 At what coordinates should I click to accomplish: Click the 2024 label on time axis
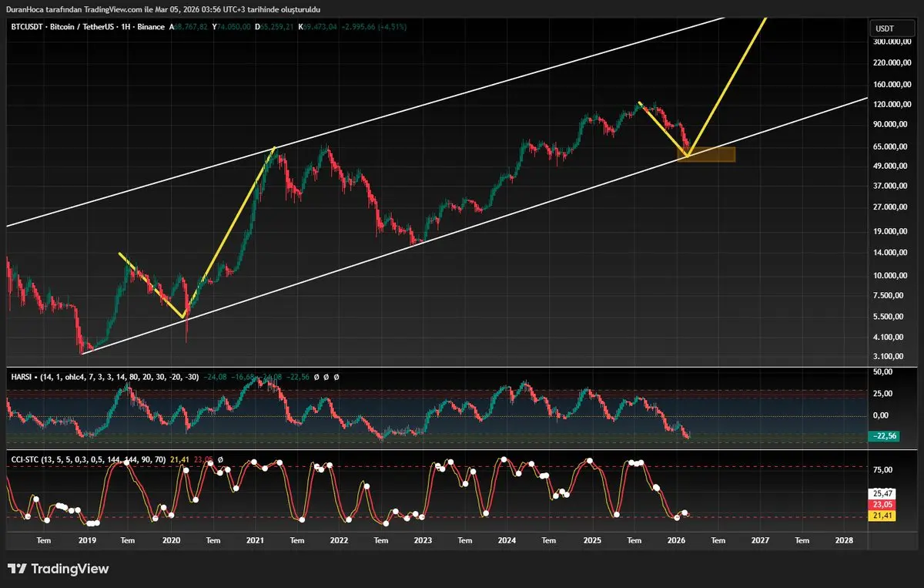coord(507,541)
